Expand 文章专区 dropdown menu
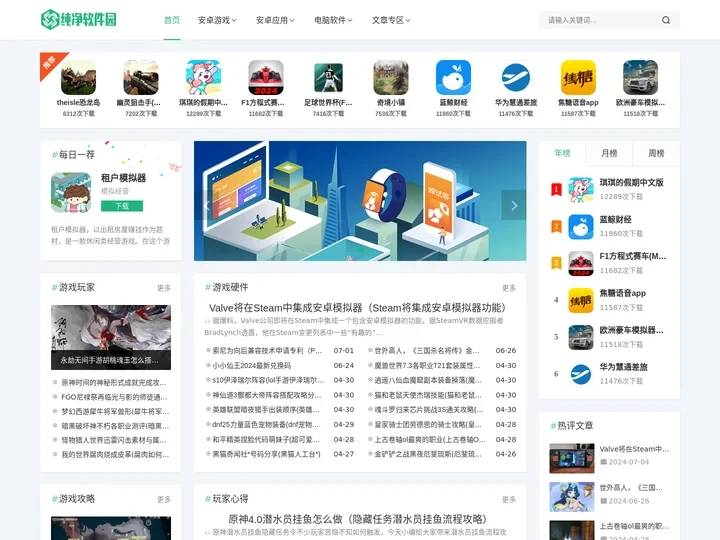This screenshot has height=540, width=720. pos(391,20)
